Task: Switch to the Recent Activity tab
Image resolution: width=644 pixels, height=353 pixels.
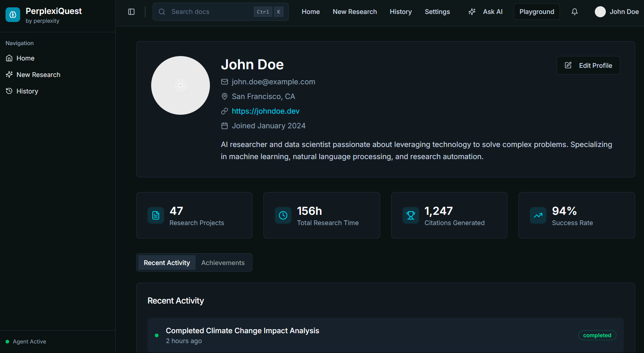Action: (x=167, y=263)
